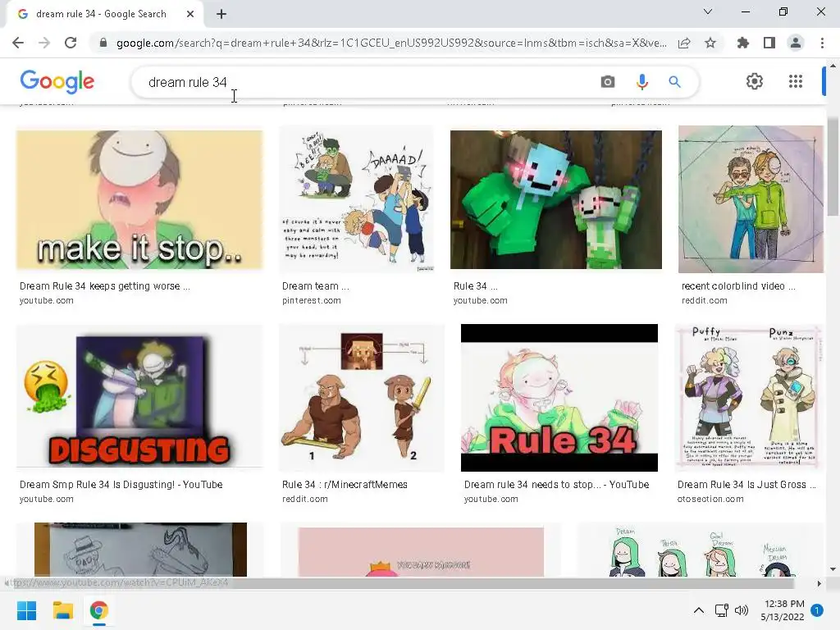Open the Dream team comic thumbnail
The height and width of the screenshot is (630, 840).
point(356,200)
